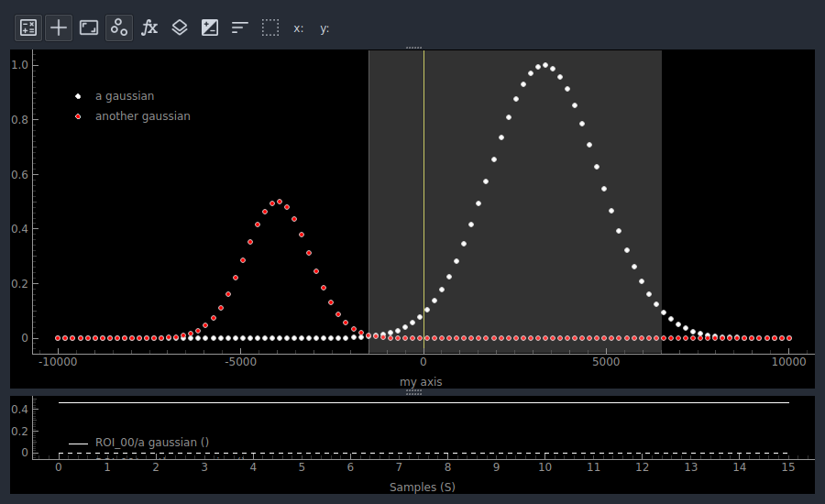Click the 5000 x-axis tick label
This screenshot has height=504, width=825.
coord(606,362)
